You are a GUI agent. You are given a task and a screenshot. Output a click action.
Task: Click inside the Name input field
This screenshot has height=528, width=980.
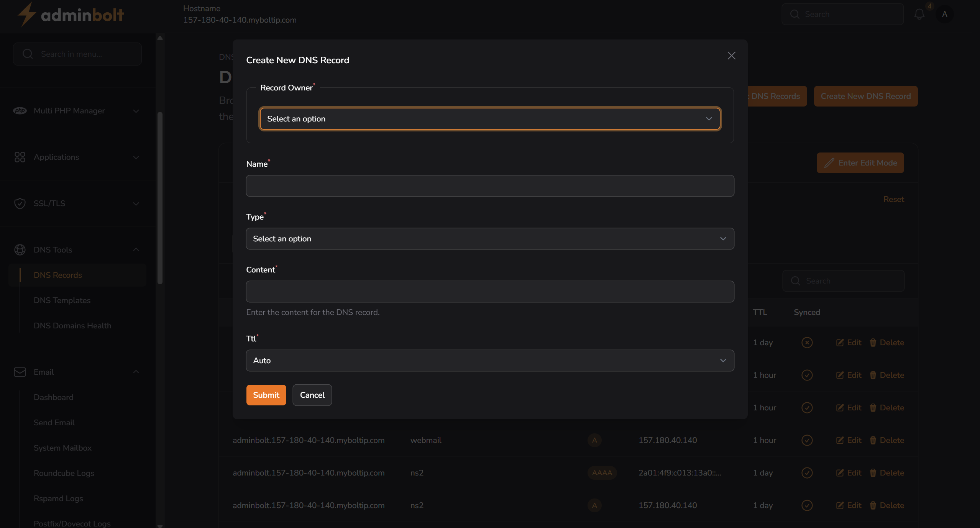(x=489, y=186)
